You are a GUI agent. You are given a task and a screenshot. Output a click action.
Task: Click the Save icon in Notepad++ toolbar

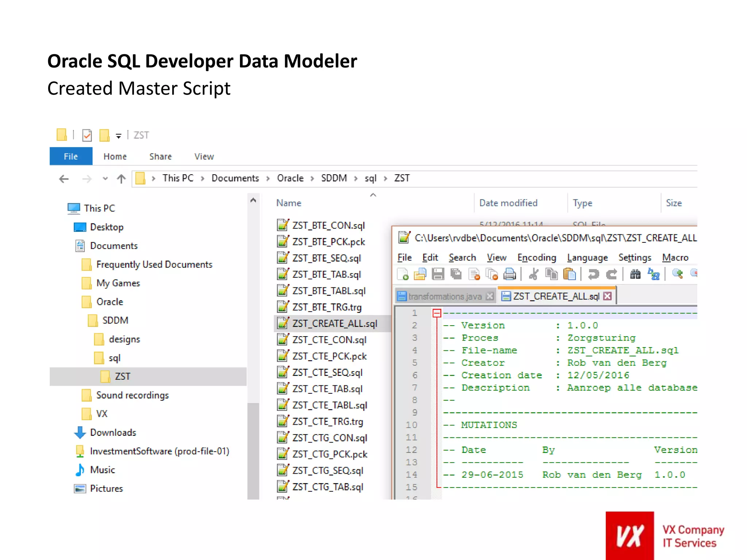coord(438,274)
